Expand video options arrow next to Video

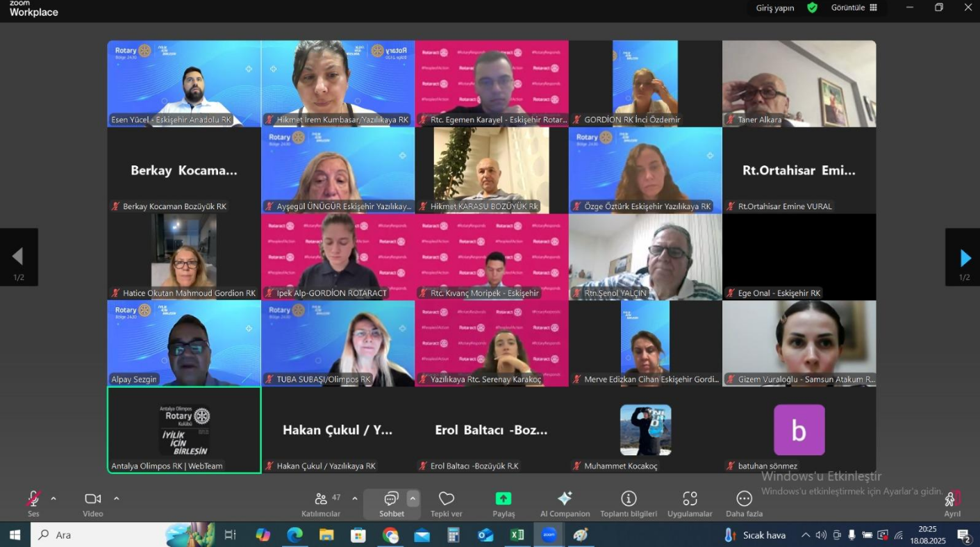[x=116, y=498]
